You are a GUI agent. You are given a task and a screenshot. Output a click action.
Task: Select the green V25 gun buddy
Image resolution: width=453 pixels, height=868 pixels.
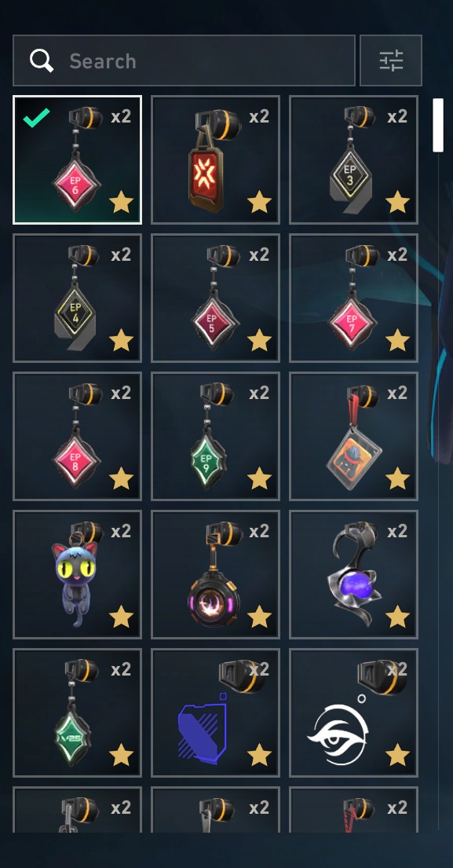click(78, 713)
